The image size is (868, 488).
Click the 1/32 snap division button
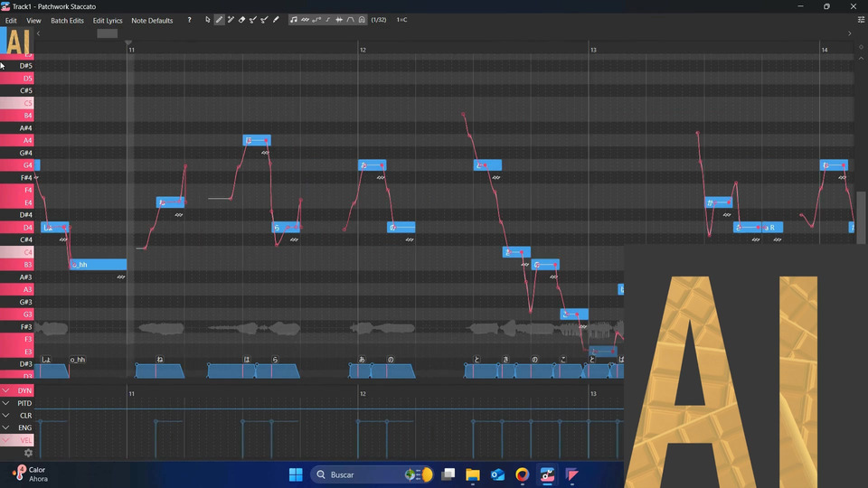pos(379,20)
